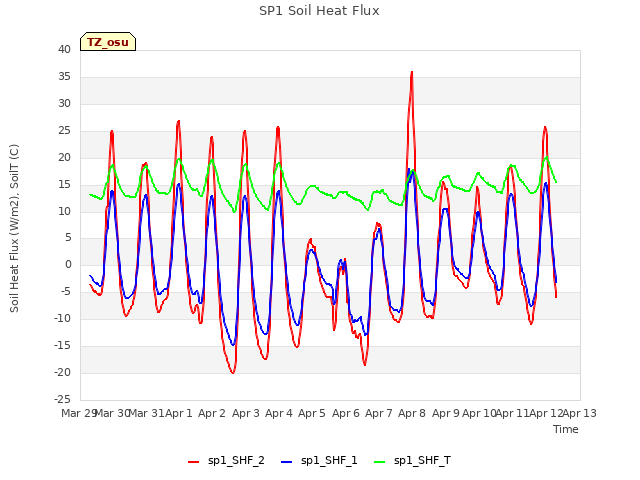Click the 10 y-axis tick label
This screenshot has width=640, height=480.
click(x=64, y=211)
